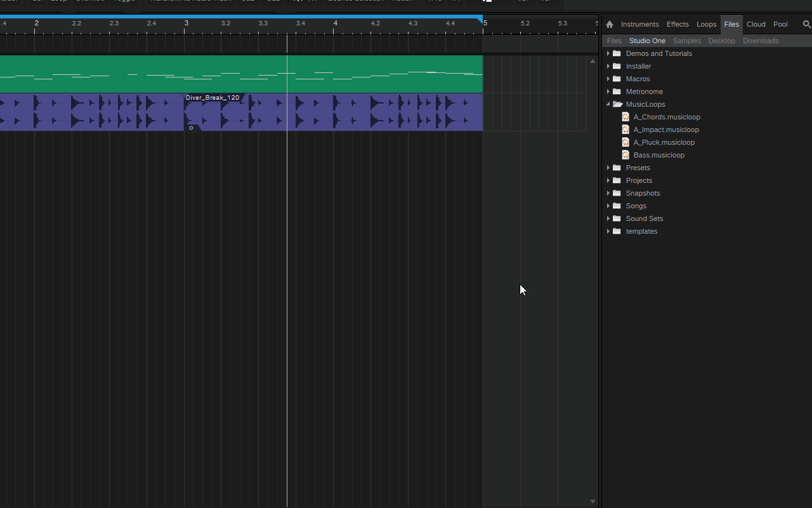Click the A_Impact.musicloop file icon
The width and height of the screenshot is (812, 508).
pyautogui.click(x=625, y=130)
